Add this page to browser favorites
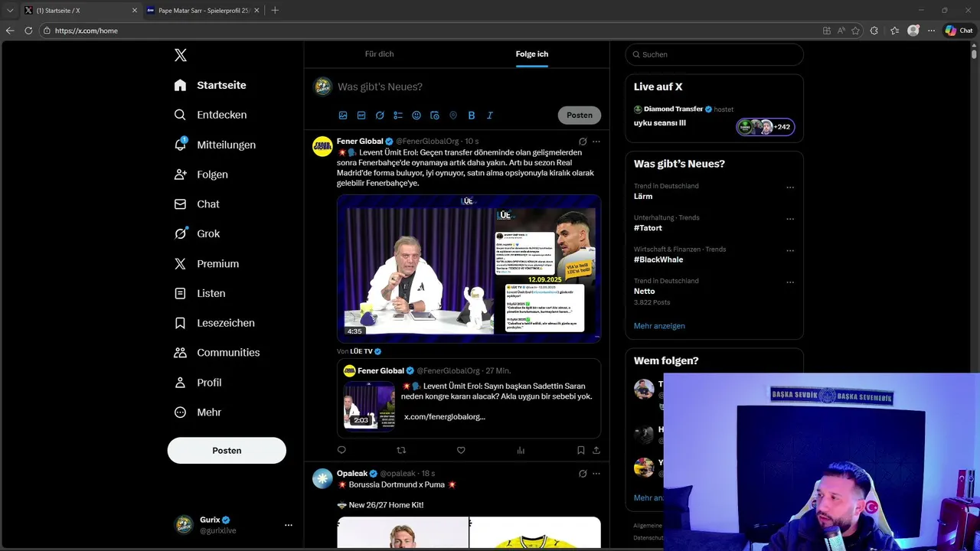This screenshot has width=980, height=551. [x=855, y=31]
